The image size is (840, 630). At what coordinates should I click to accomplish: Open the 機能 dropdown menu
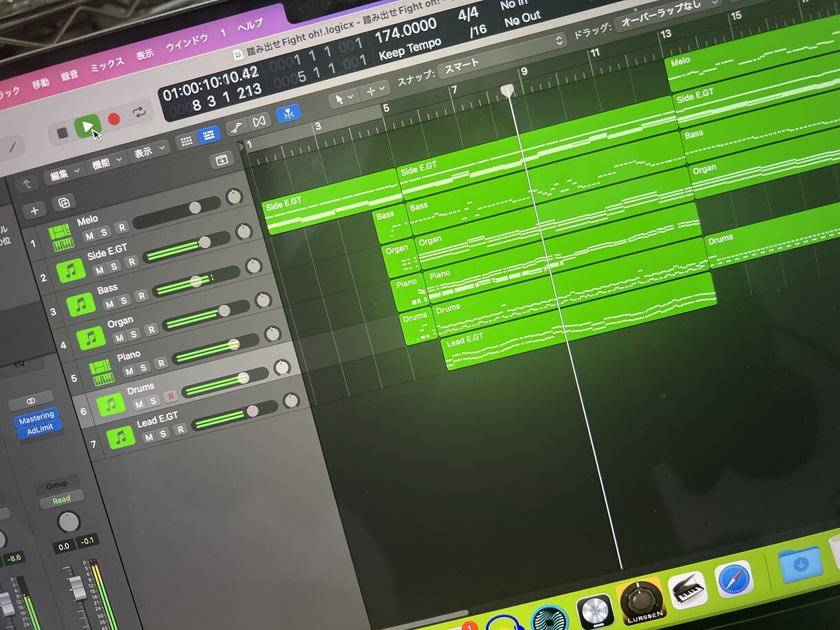tap(107, 163)
